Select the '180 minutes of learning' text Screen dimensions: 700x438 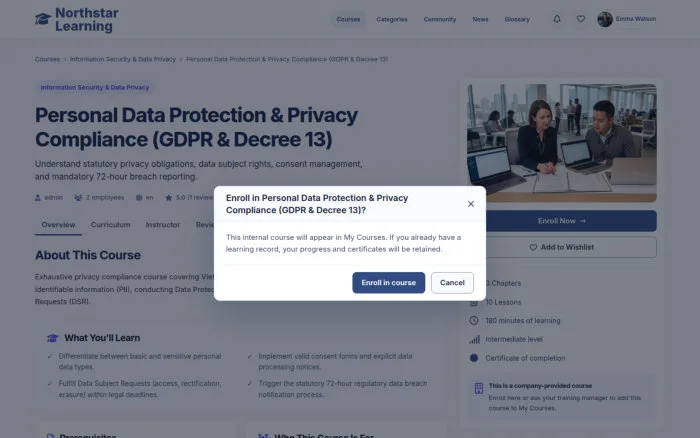523,321
